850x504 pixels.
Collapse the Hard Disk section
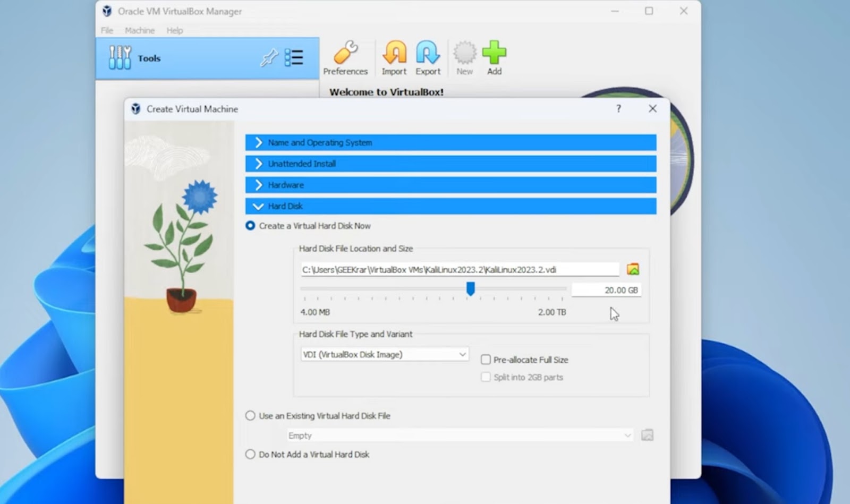coord(450,206)
